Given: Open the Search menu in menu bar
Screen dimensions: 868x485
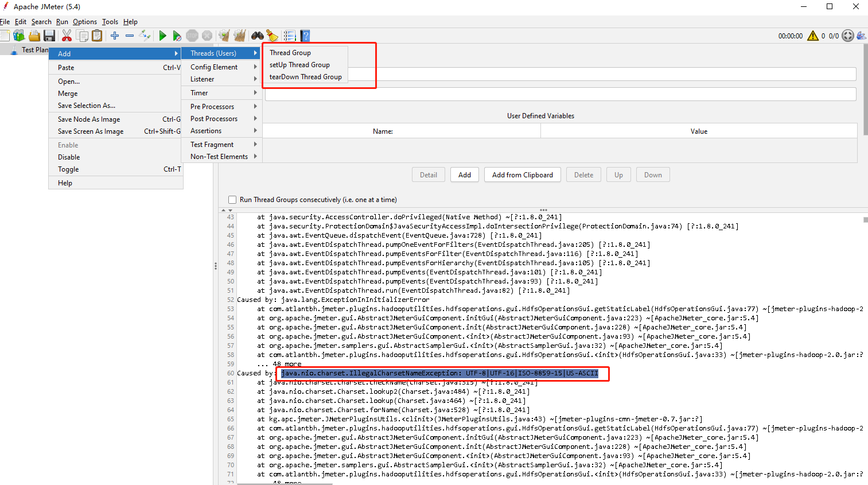Looking at the screenshot, I should coord(41,22).
